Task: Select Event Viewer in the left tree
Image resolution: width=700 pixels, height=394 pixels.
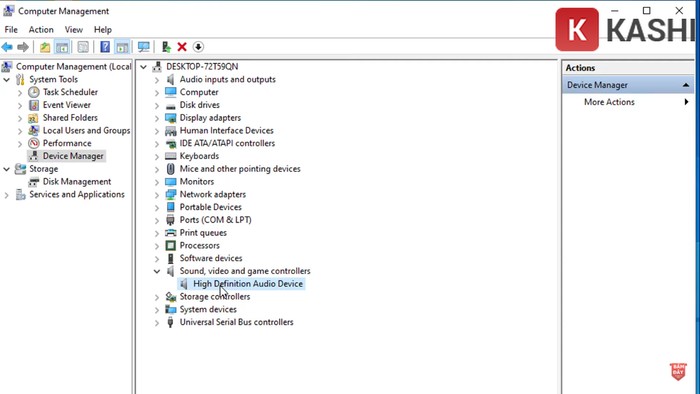Action: pos(67,105)
